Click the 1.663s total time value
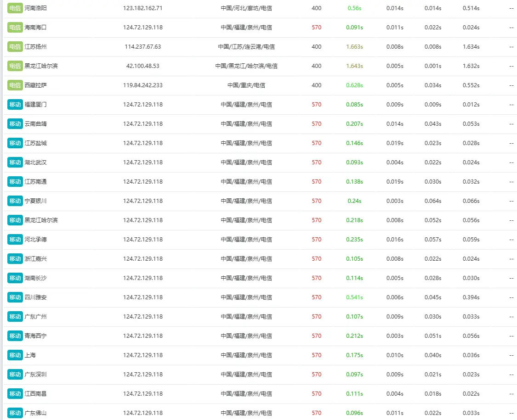This screenshot has width=517, height=420. click(x=354, y=47)
